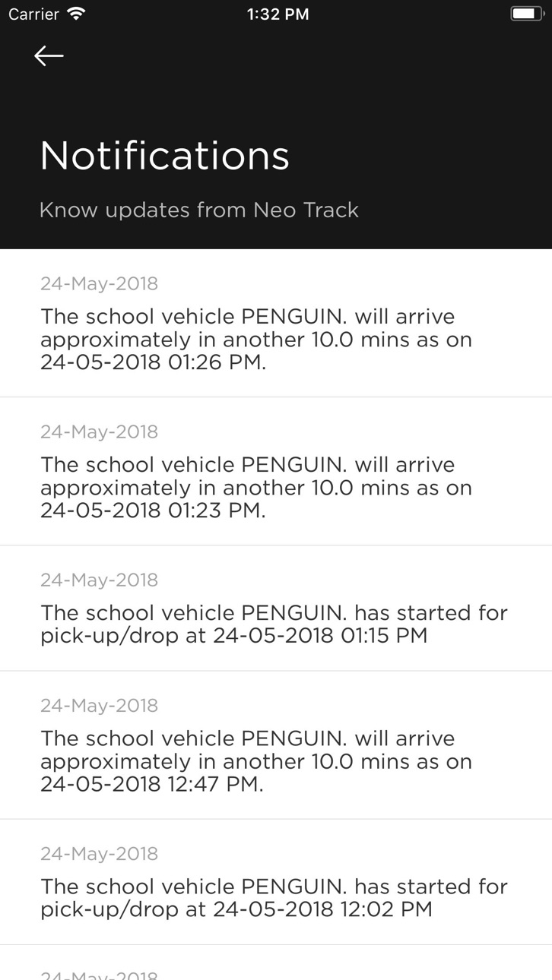This screenshot has height=980, width=552.
Task: Tap the battery indicator icon
Action: 526,14
